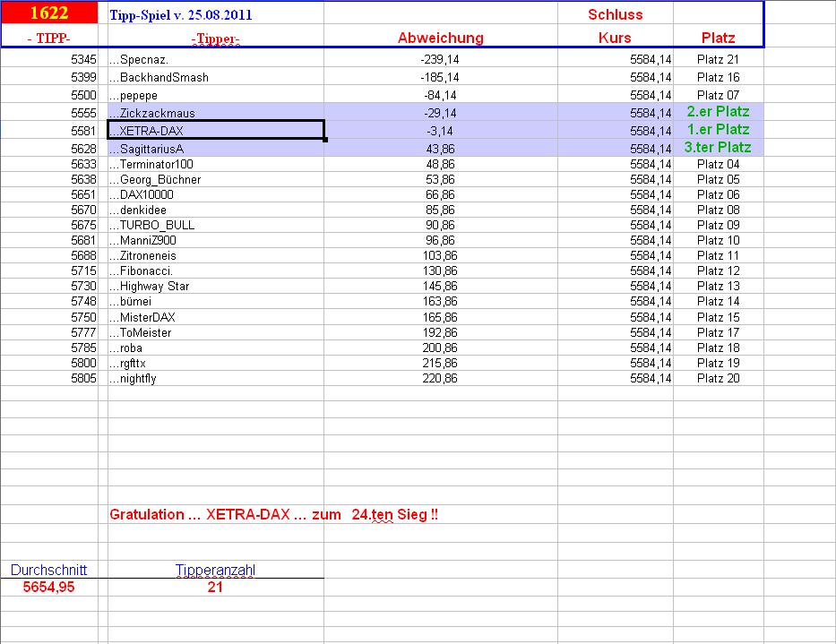This screenshot has height=644, width=836.
Task: Select the Zickzackmaus tipper cell
Action: point(215,112)
